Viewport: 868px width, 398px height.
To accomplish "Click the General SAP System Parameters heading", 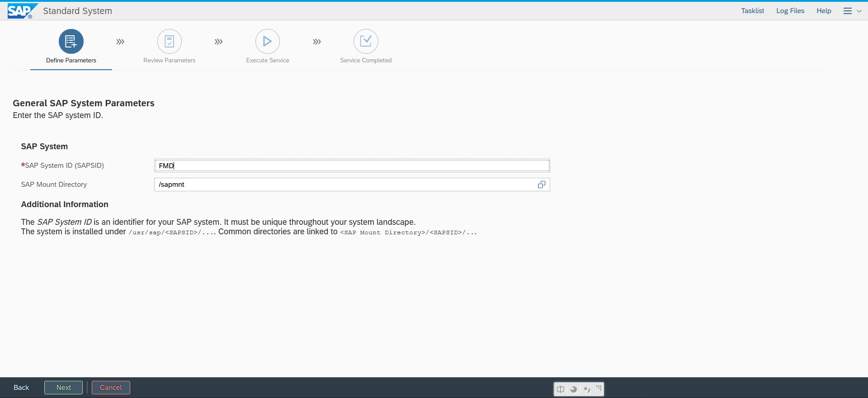I will 84,103.
